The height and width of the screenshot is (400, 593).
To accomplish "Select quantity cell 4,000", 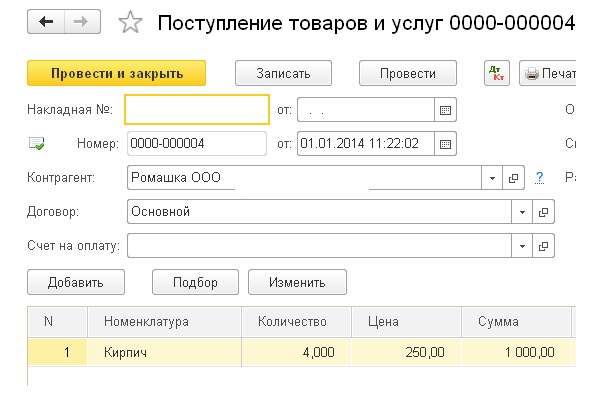I will (x=296, y=352).
